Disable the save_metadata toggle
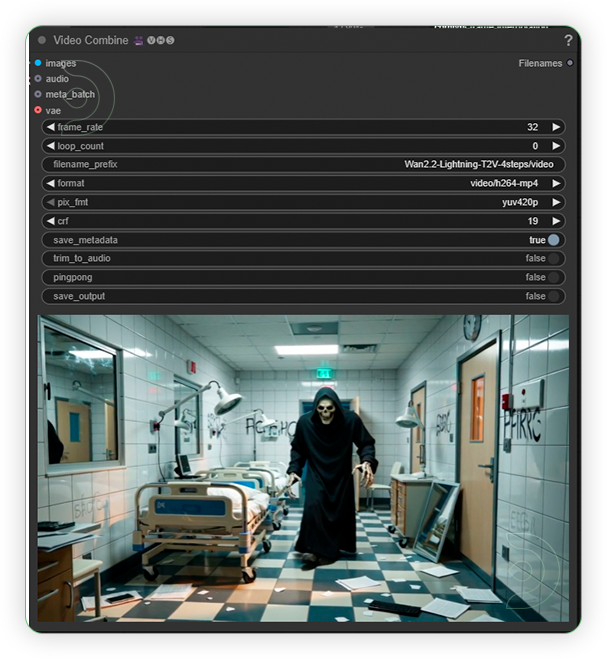The height and width of the screenshot is (659, 607). pyautogui.click(x=553, y=240)
